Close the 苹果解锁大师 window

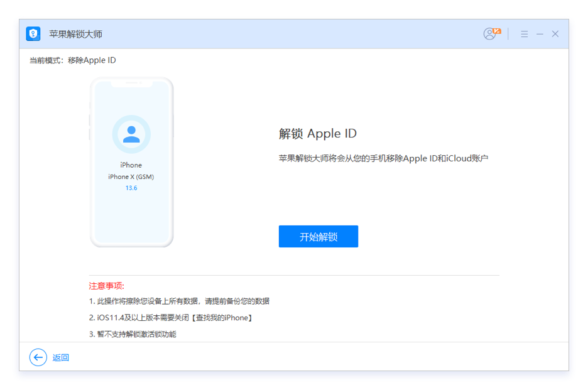coord(555,34)
